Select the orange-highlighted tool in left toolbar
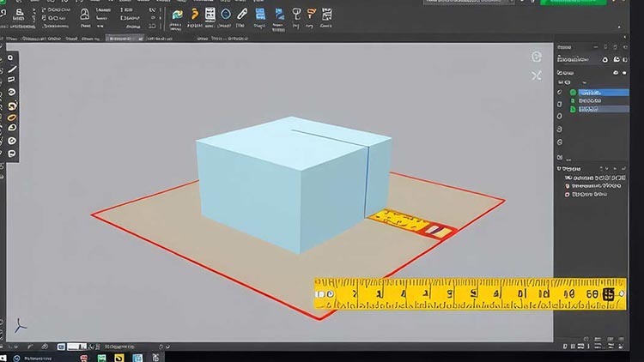Viewport: 644px width, 362px height. click(x=12, y=118)
